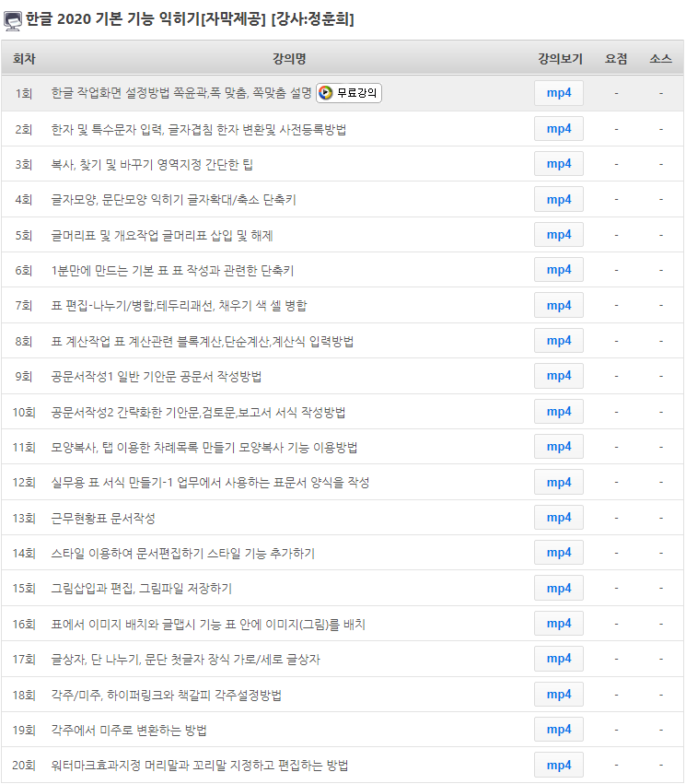The height and width of the screenshot is (784, 686).
Task: Open the mp4 video for lecture 10회
Action: pos(559,412)
